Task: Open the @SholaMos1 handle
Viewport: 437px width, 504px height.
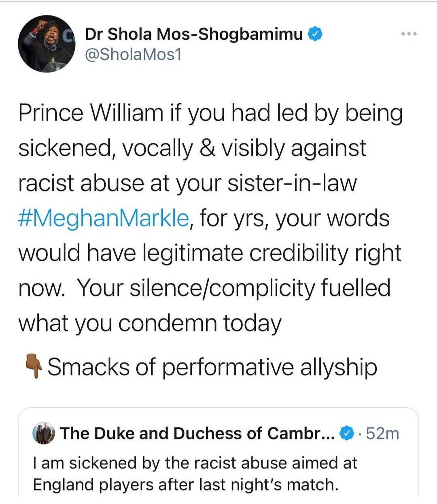Action: click(133, 55)
